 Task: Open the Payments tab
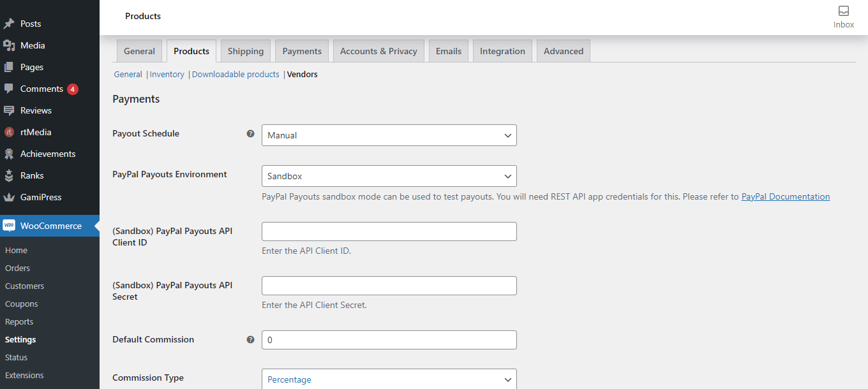[x=302, y=51]
